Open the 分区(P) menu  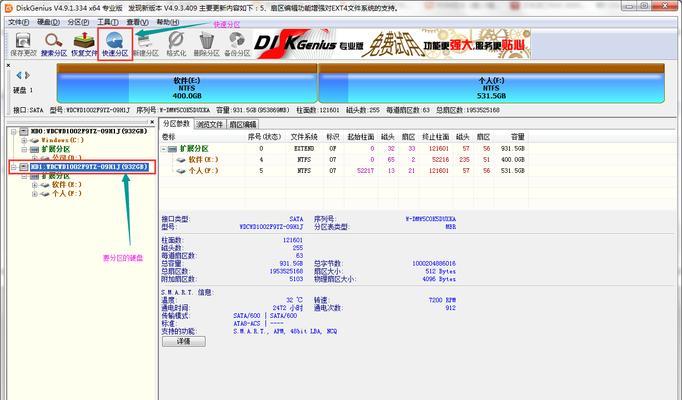(x=78, y=22)
